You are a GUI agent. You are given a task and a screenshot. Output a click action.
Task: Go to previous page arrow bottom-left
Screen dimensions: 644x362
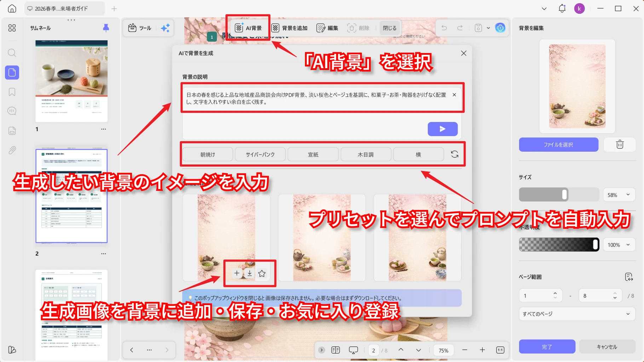[132, 350]
